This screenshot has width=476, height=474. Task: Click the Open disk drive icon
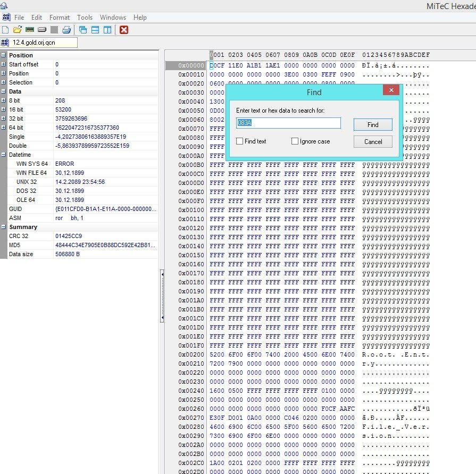[x=42, y=30]
